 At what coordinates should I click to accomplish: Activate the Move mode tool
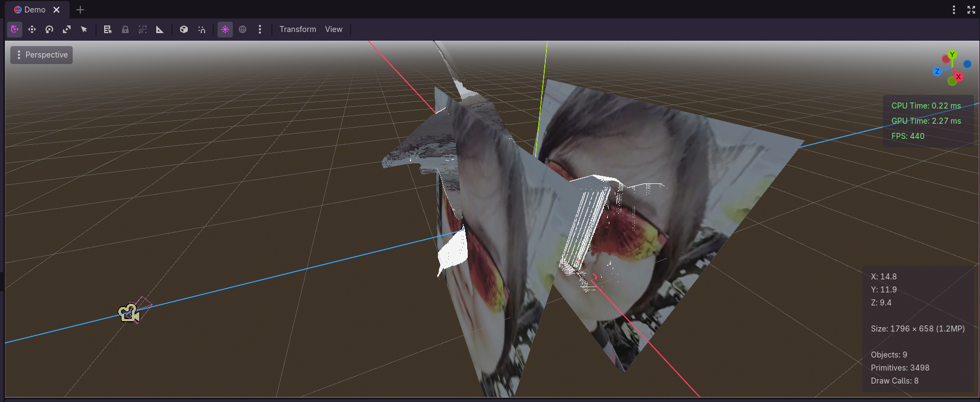(x=32, y=29)
